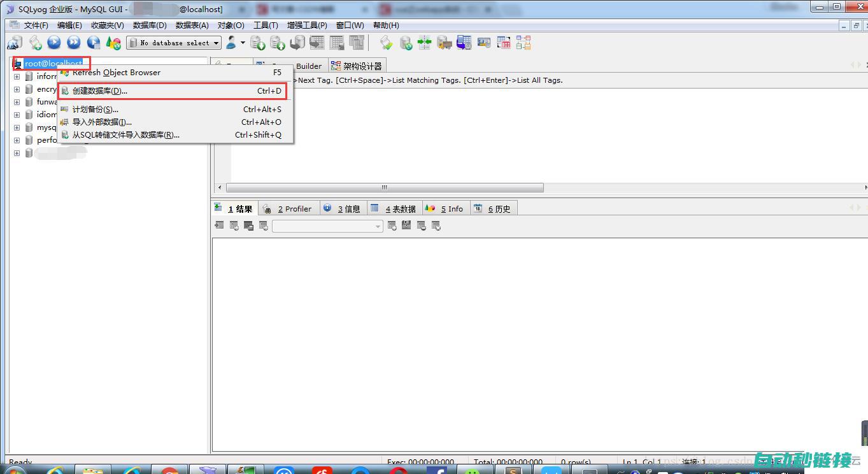Screen dimensions: 868x474
Task: Click third dark icon in result pane toolbar
Action: [x=249, y=226]
